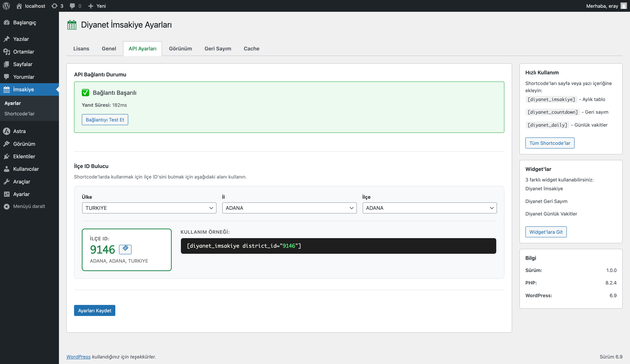
Task: Click the [diyanet_countdown] shortcode text
Action: (x=552, y=112)
